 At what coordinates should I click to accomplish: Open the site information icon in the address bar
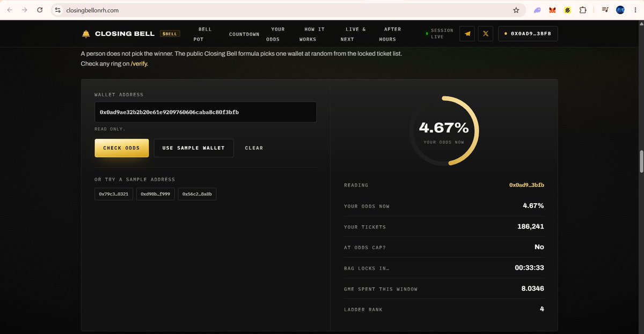pyautogui.click(x=58, y=10)
